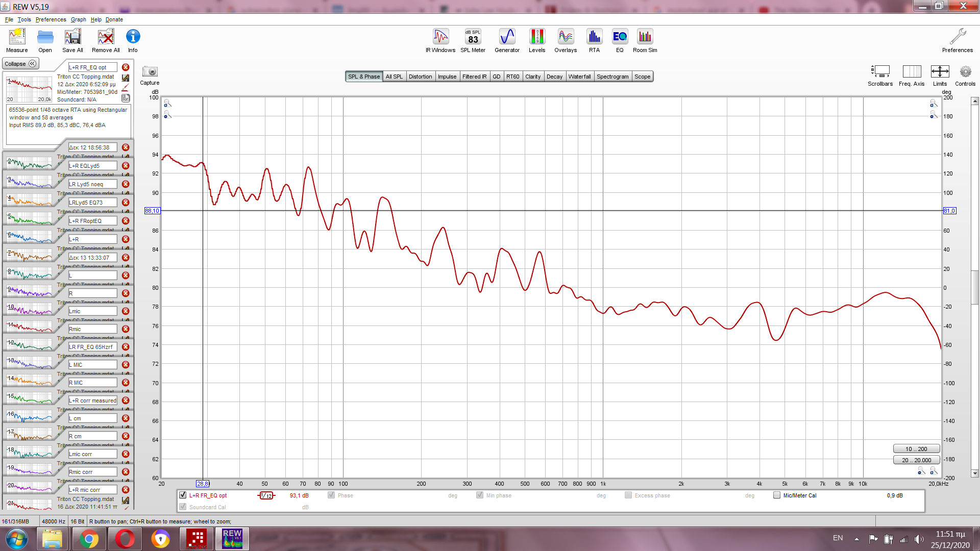
Task: Collapse the measurements panel
Action: point(20,64)
